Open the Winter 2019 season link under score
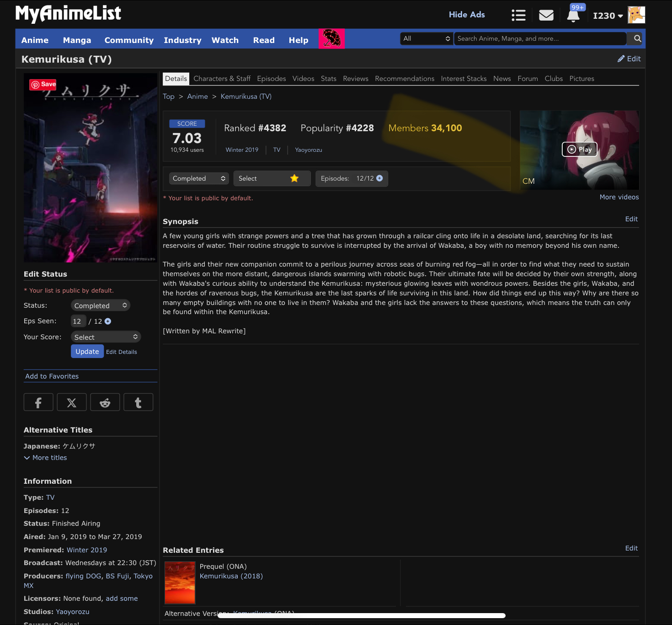This screenshot has width=672, height=625. (x=242, y=150)
